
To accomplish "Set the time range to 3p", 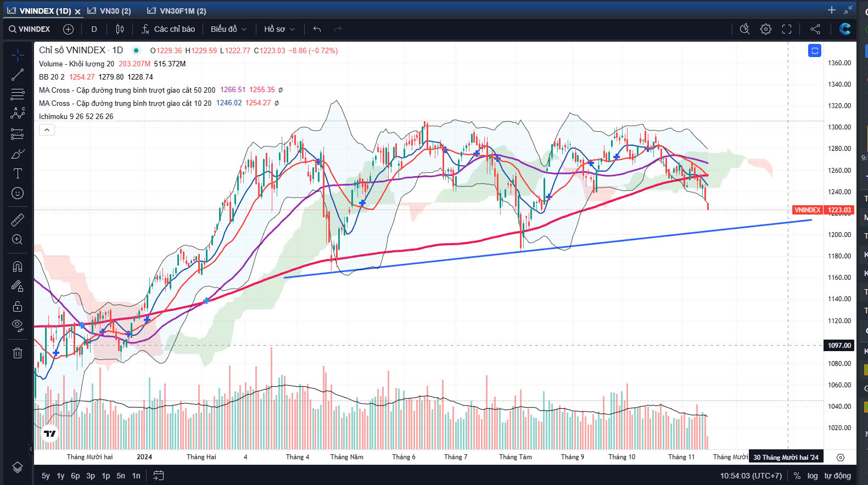I will (91, 476).
